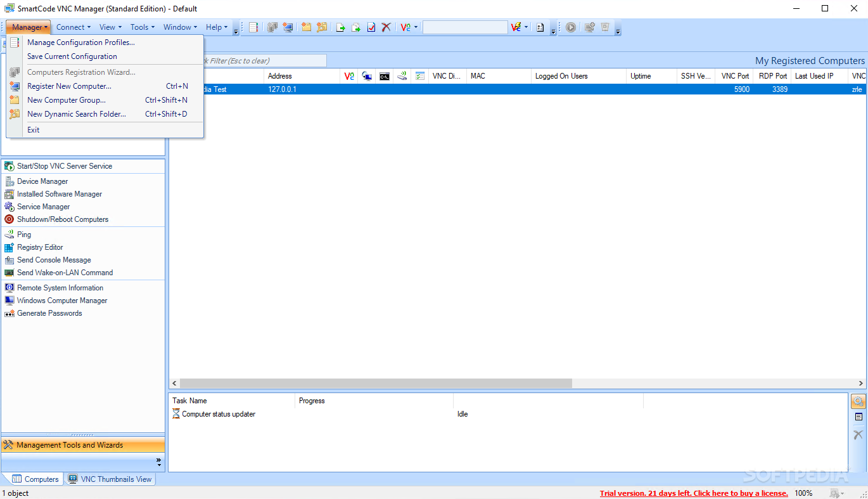Click RDP status column header icon
Screen dimensions: 868x499
[x=367, y=76]
